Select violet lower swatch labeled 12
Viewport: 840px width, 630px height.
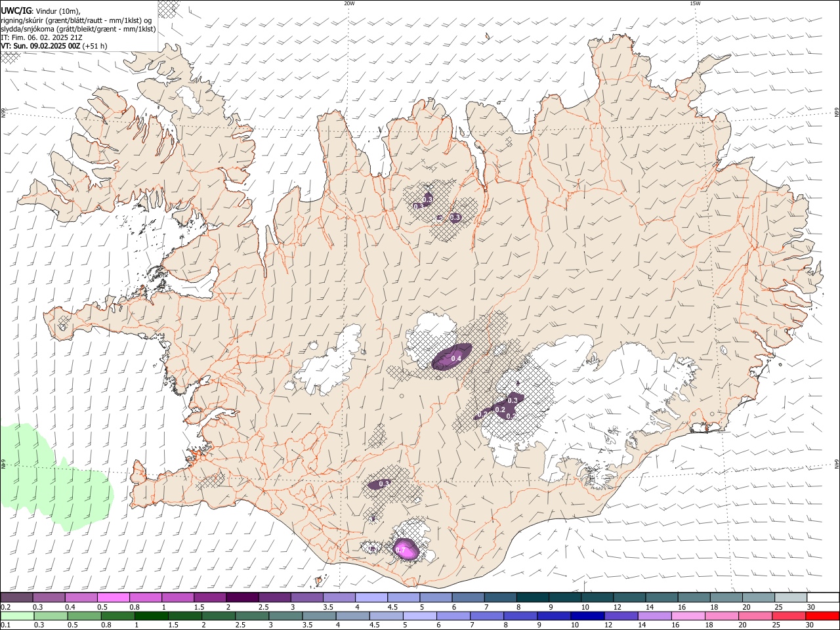point(621,616)
